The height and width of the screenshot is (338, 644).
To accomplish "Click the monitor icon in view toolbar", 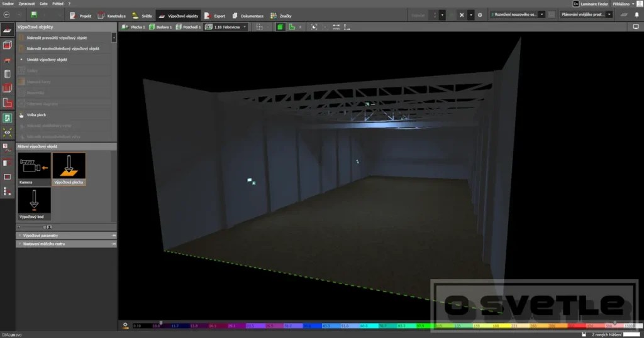I will [x=636, y=26].
